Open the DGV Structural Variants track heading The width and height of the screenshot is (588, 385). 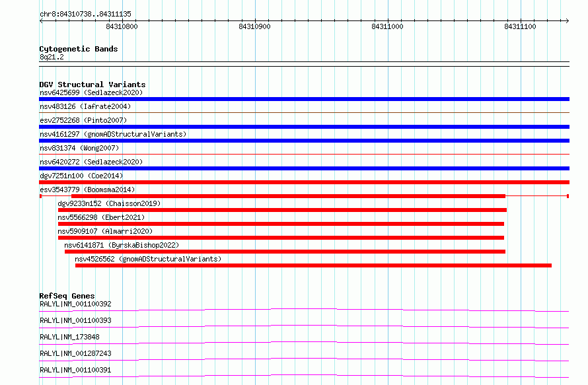[92, 85]
